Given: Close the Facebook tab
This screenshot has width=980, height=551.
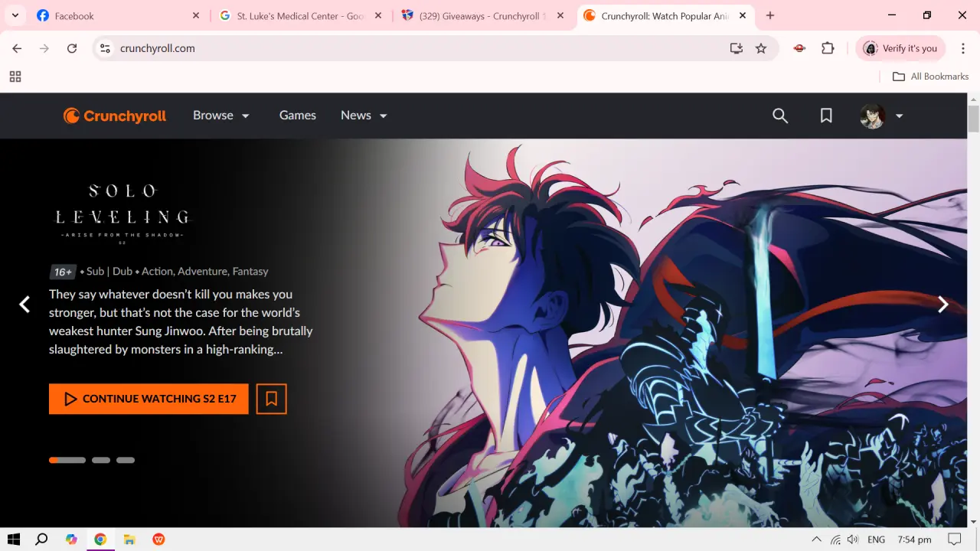Looking at the screenshot, I should point(196,15).
